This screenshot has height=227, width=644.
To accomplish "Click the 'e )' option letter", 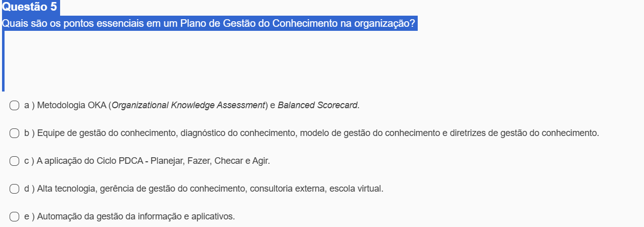I will (x=29, y=217).
